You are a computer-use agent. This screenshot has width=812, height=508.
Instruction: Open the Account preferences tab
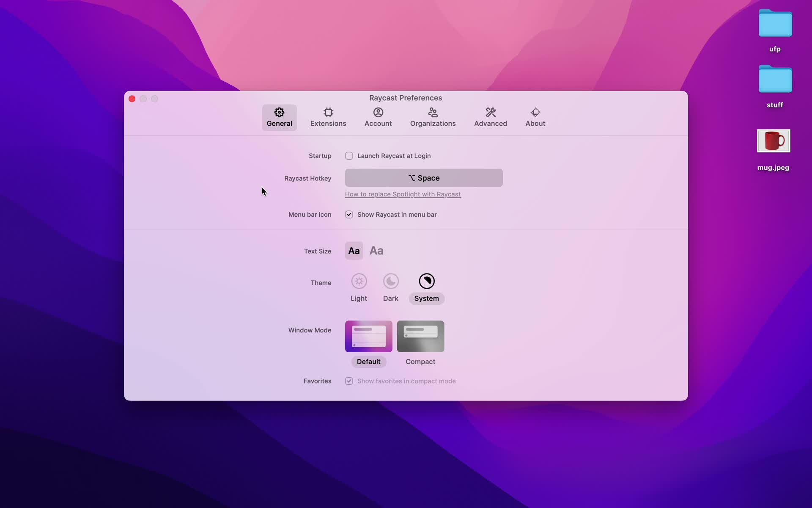tap(378, 116)
